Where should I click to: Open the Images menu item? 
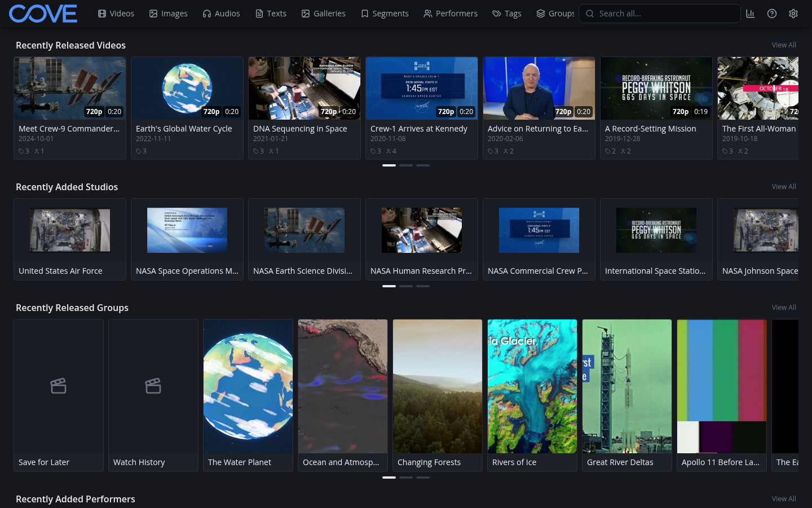tap(168, 14)
